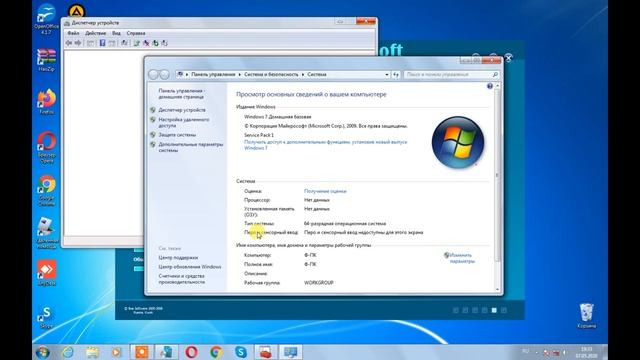Click RU language indicator in system tray
The image size is (640, 360).
coord(525,351)
